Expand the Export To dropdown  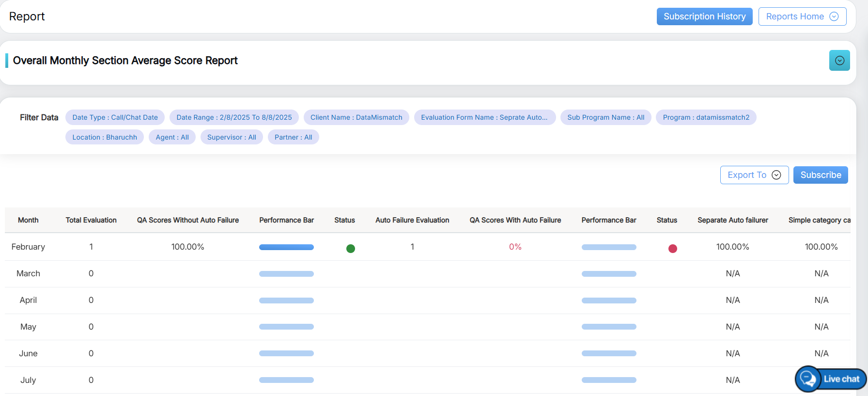[x=754, y=175]
